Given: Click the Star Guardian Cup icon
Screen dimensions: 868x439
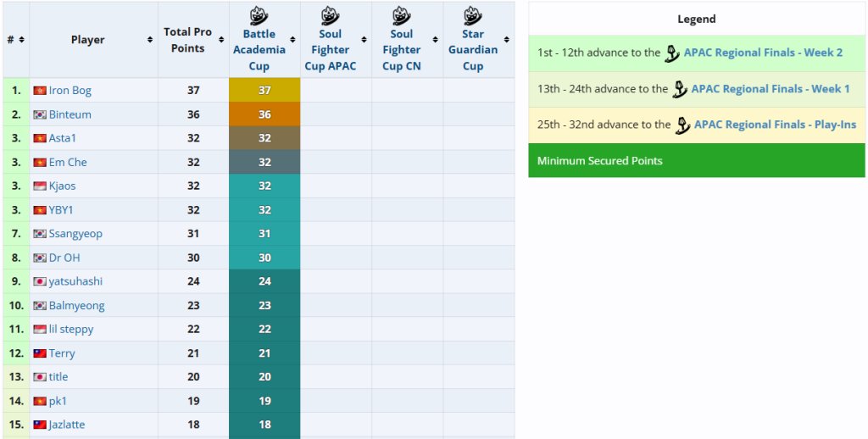Looking at the screenshot, I should (x=473, y=15).
